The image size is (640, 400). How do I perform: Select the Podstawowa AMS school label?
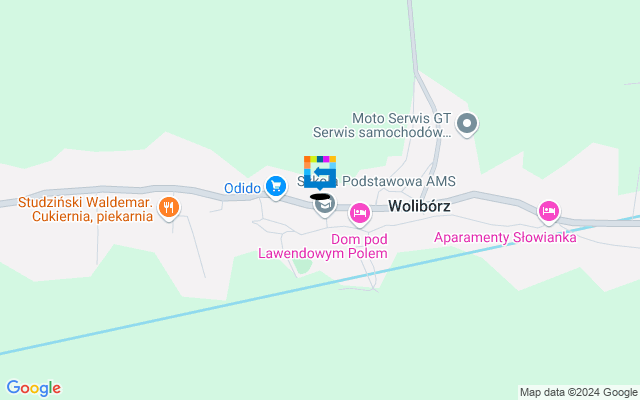[399, 181]
